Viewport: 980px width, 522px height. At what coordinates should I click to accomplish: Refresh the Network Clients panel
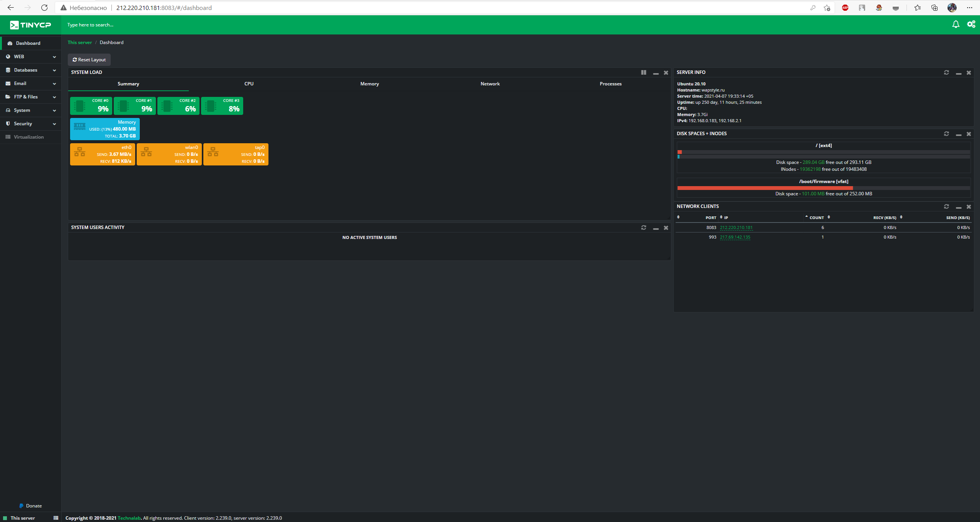click(946, 206)
